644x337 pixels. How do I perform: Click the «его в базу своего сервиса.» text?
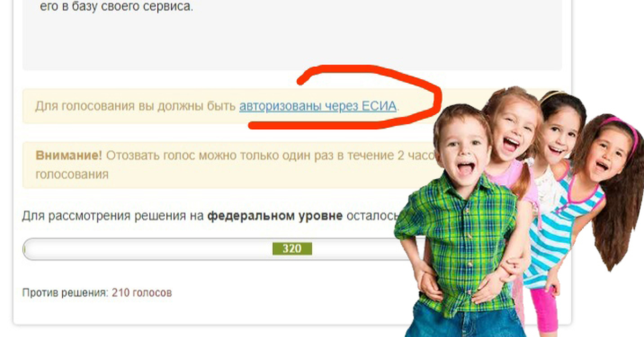116,9
